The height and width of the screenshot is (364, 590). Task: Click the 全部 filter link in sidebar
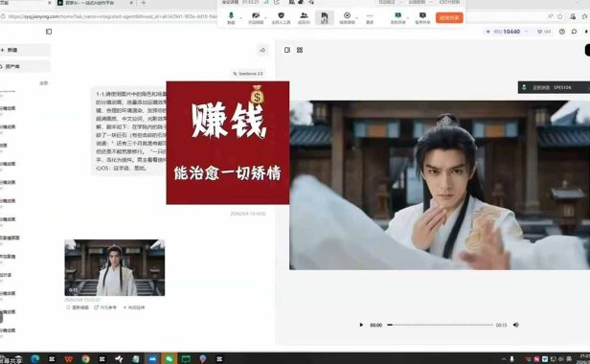44,83
